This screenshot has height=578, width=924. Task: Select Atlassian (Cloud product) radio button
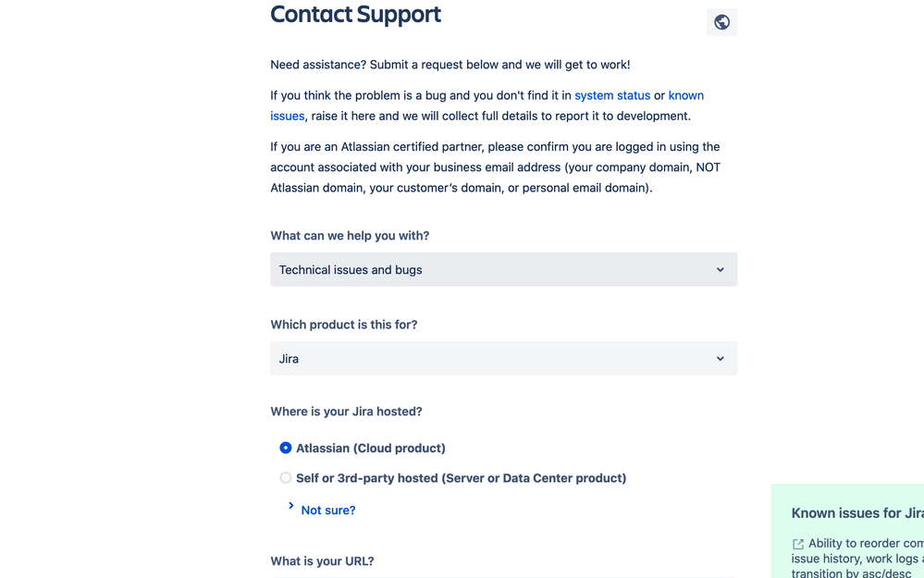coord(285,448)
